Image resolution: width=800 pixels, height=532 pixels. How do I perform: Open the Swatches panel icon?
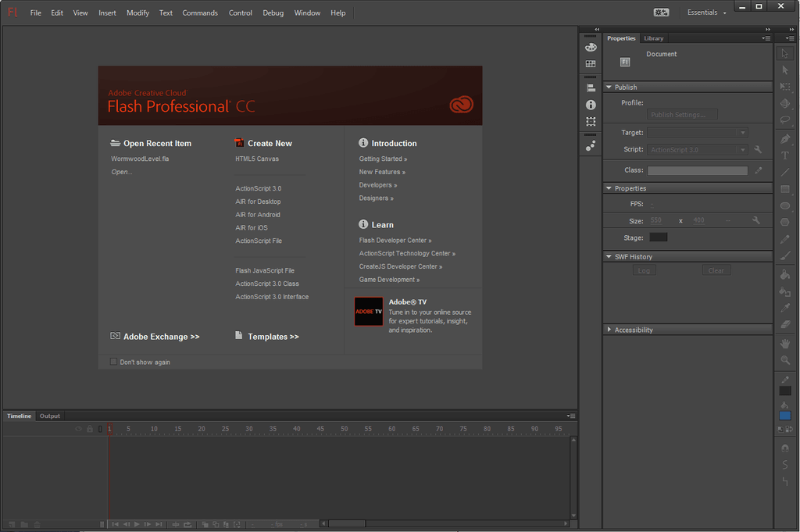pos(591,64)
